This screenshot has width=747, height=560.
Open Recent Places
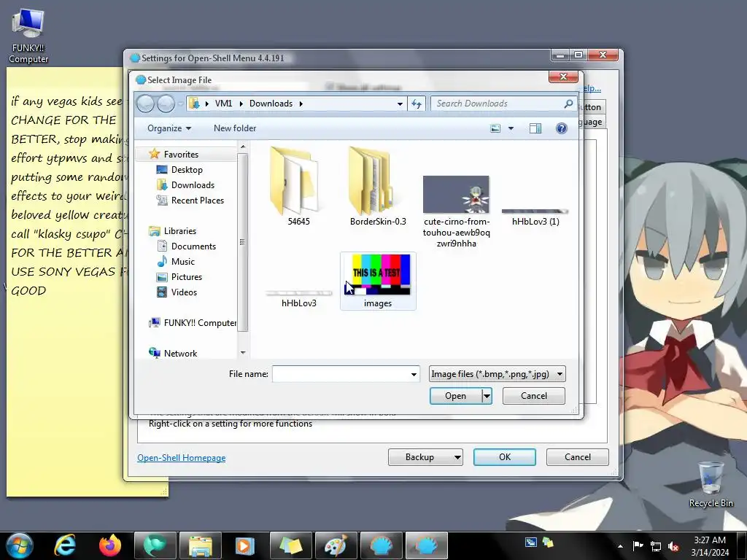click(x=197, y=201)
